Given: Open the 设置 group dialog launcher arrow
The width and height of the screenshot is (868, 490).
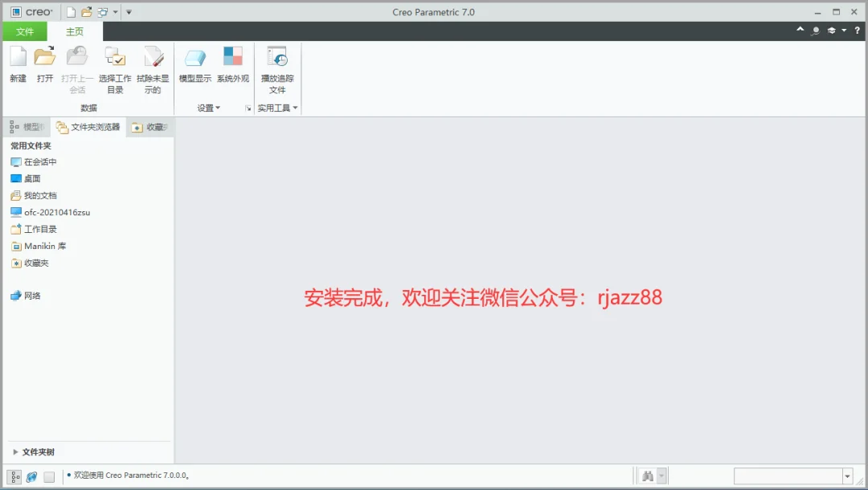Looking at the screenshot, I should click(248, 108).
